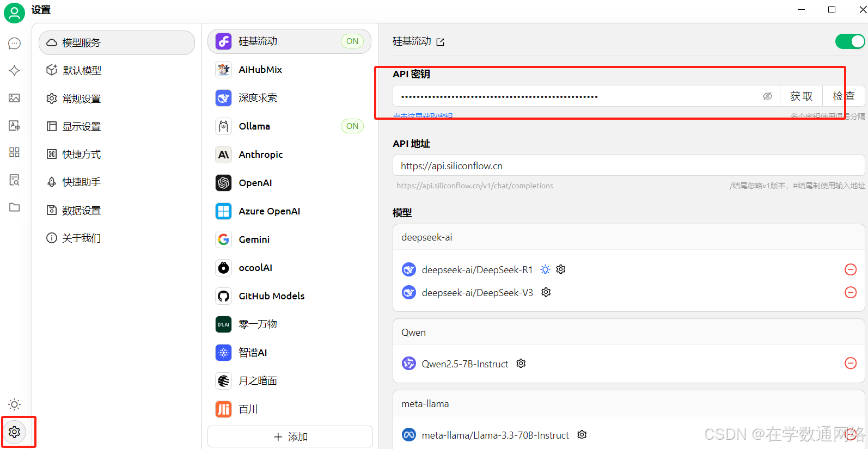Click the green user avatar

[x=14, y=13]
